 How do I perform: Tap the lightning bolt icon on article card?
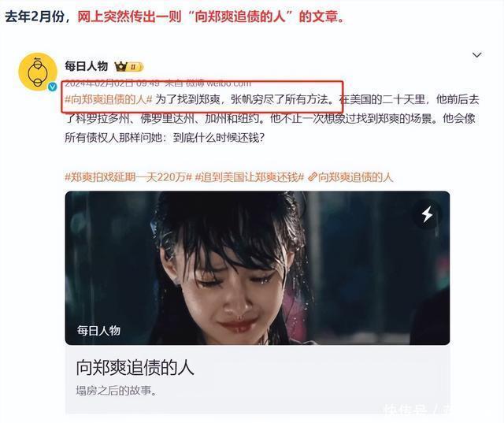tap(427, 214)
